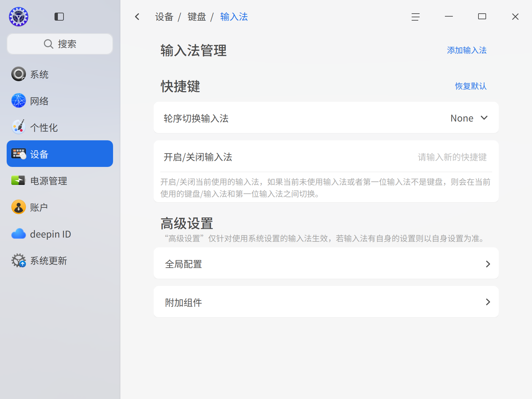Minimize the settings window
532x399 pixels.
click(449, 16)
